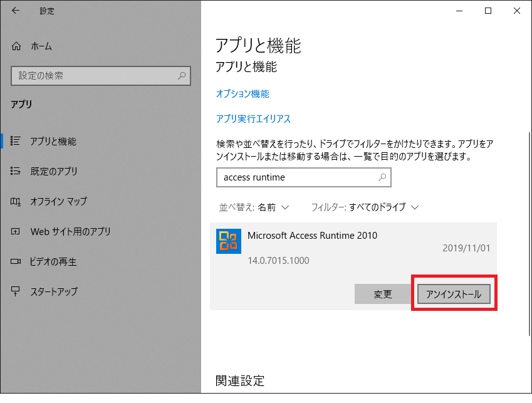This screenshot has height=403, width=532.
Task: Click the アプリと機能 sidebar icon
Action: coord(16,141)
